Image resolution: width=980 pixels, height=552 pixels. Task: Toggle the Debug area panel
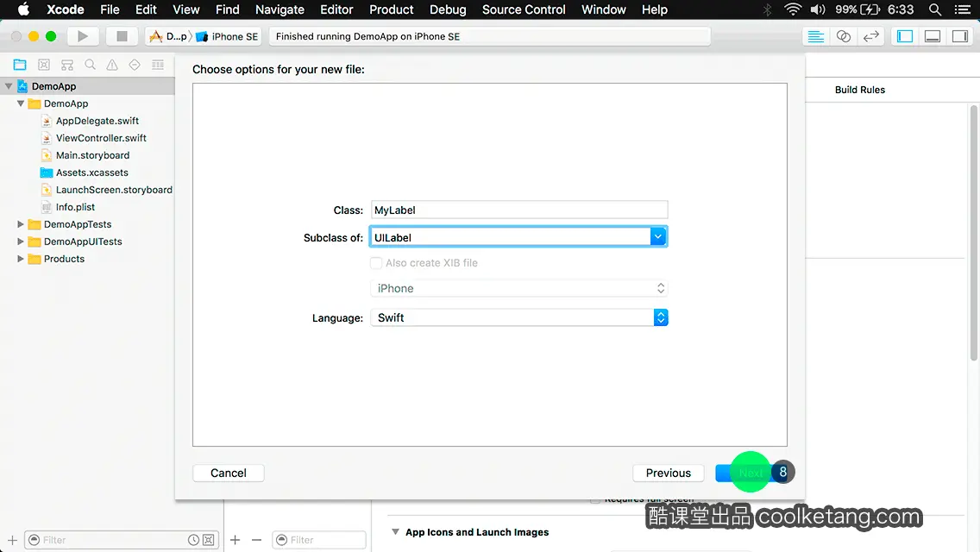(x=933, y=36)
